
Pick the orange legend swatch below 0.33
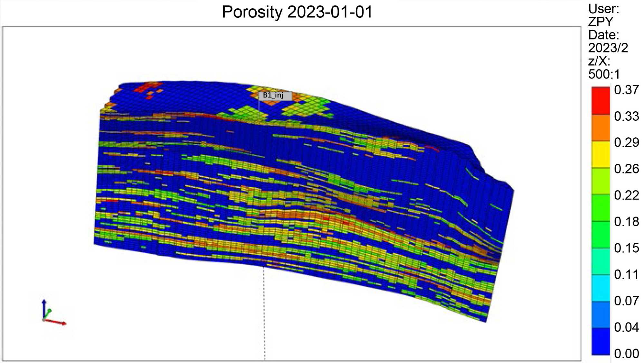pyautogui.click(x=600, y=127)
